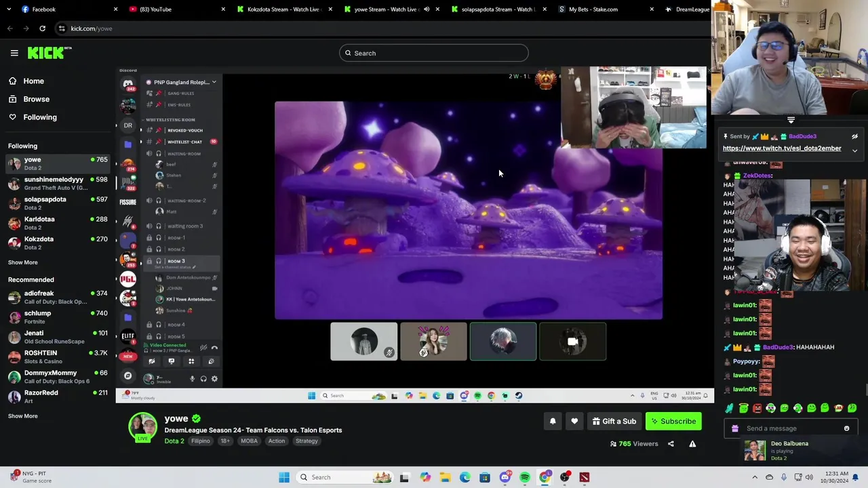This screenshot has height=488, width=868.
Task: Open the site info icon in the address bar
Action: click(x=62, y=28)
